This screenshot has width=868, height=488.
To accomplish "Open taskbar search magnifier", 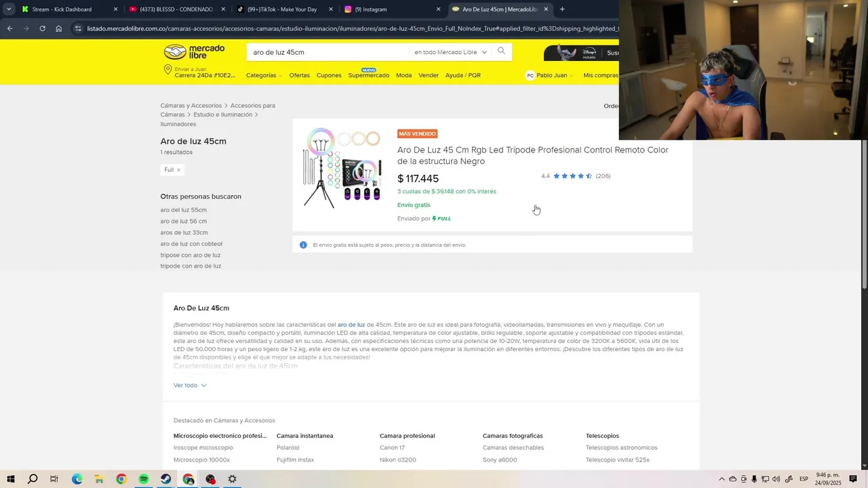I will 32,479.
